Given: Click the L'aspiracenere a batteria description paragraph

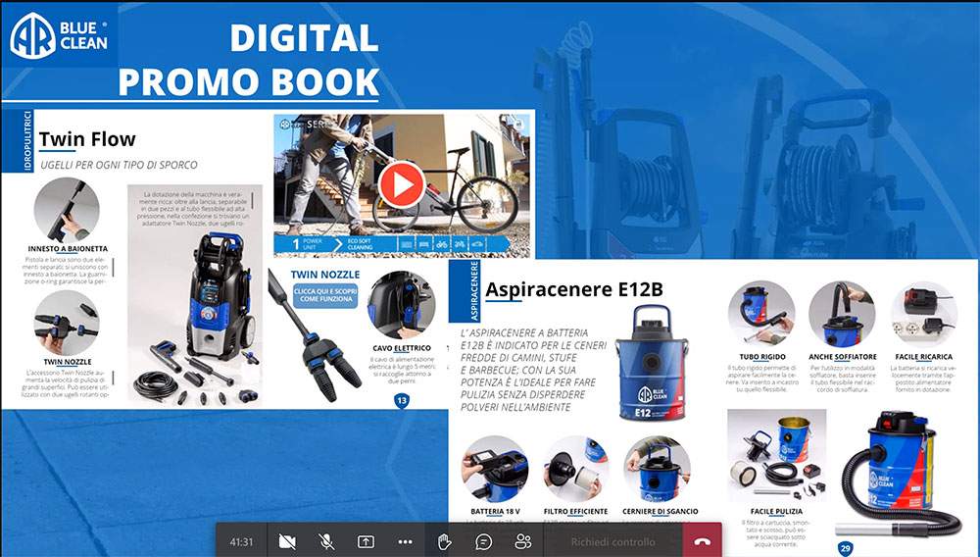Looking at the screenshot, I should click(x=533, y=370).
